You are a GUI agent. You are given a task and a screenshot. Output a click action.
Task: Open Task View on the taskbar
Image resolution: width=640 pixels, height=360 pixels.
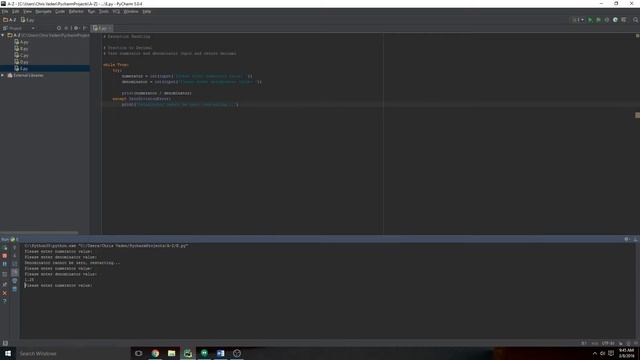pyautogui.click(x=139, y=353)
